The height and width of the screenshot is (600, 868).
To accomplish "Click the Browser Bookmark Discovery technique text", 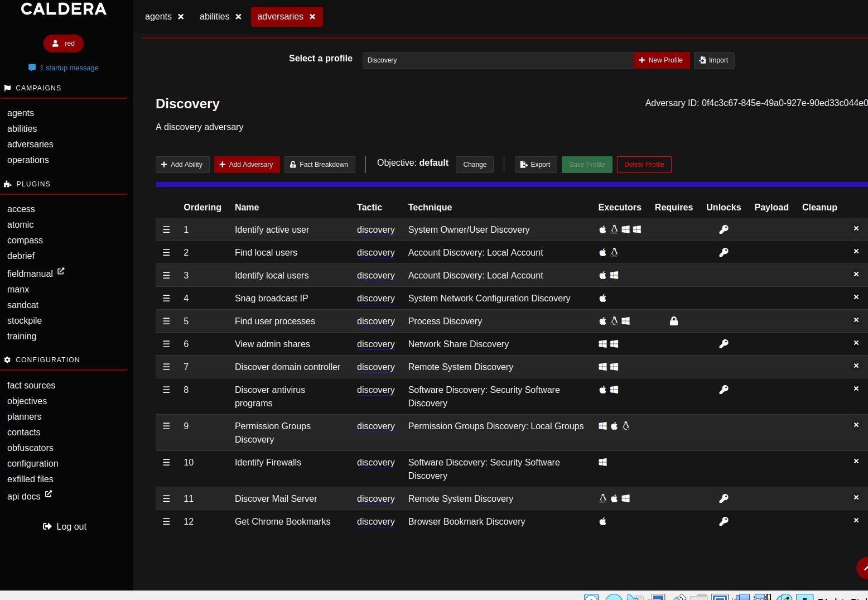I will click(x=466, y=521).
